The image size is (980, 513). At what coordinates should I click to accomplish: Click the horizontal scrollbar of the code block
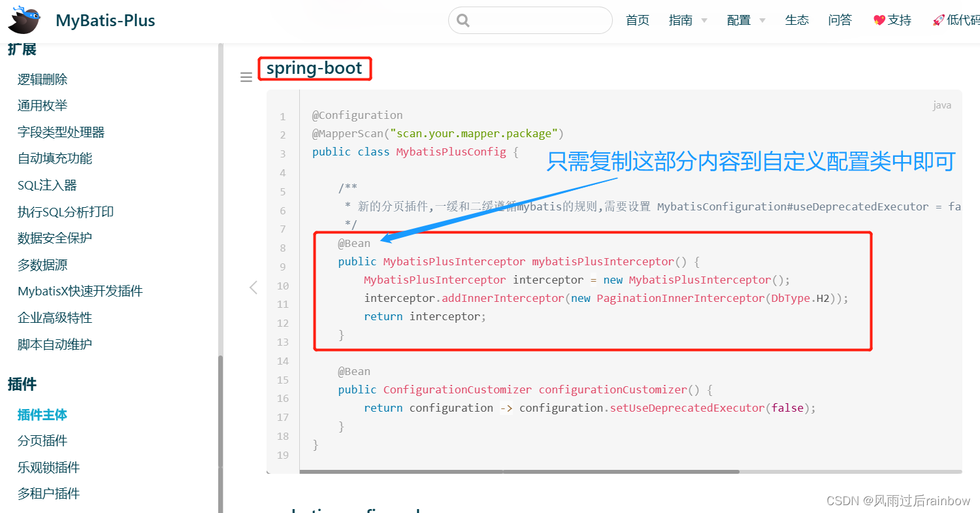click(519, 471)
